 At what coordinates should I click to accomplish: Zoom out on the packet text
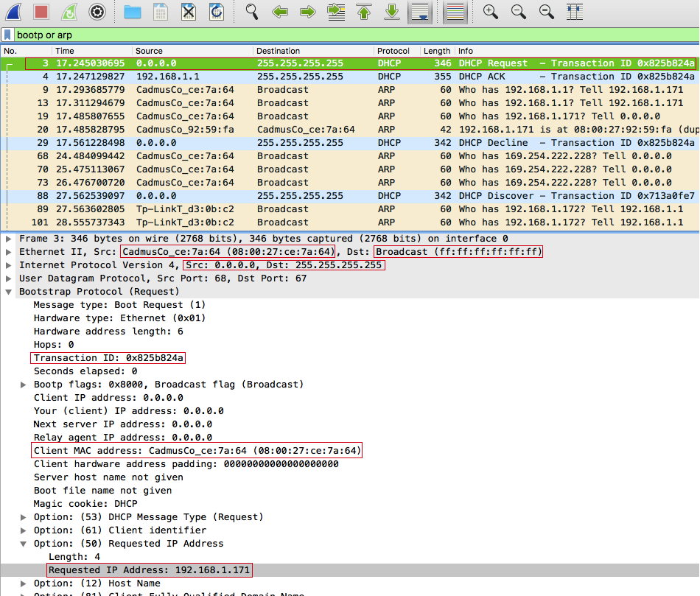pyautogui.click(x=518, y=12)
